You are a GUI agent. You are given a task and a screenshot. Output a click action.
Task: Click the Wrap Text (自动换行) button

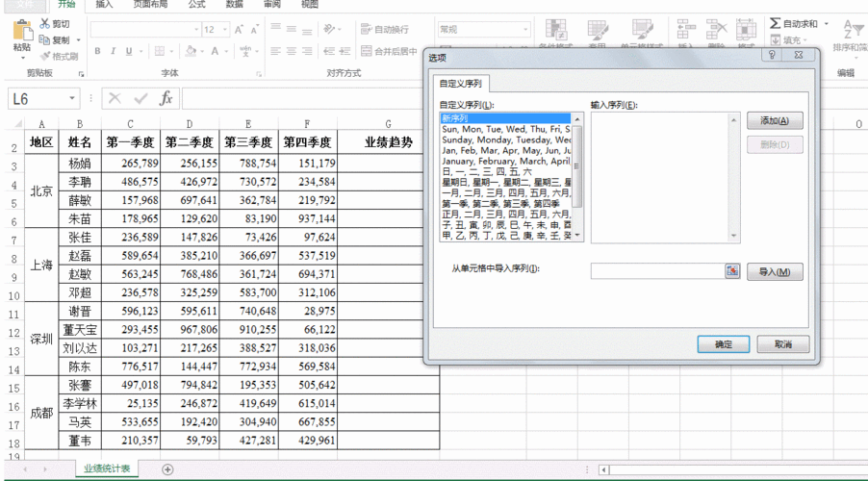(x=385, y=29)
